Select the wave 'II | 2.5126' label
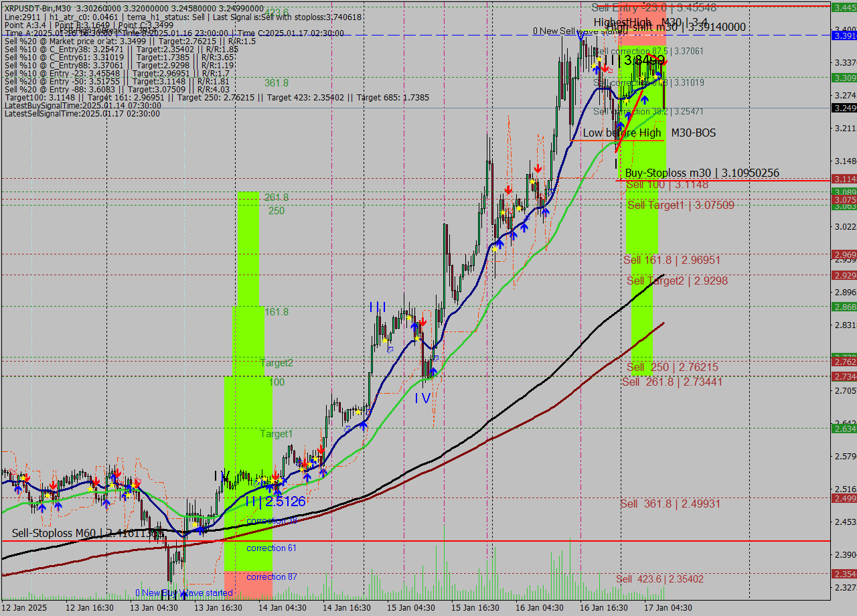Screen dimensions: 857x616 pos(275,502)
